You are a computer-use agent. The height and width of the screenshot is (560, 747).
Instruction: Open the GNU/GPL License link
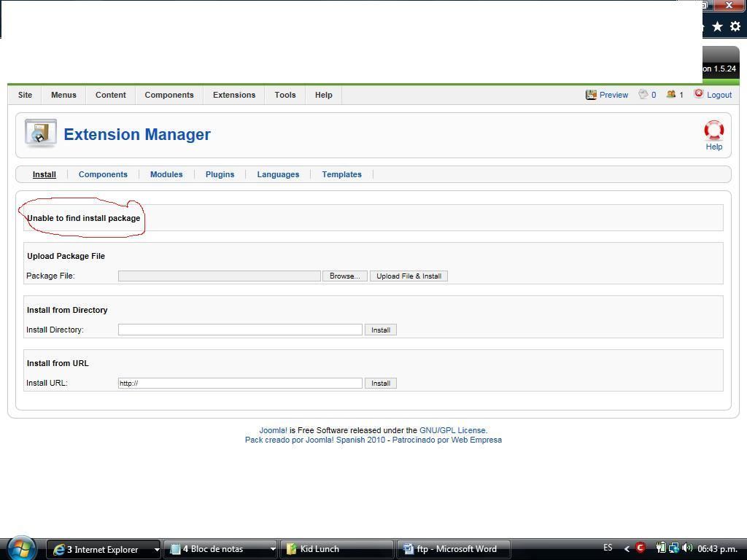(x=452, y=430)
